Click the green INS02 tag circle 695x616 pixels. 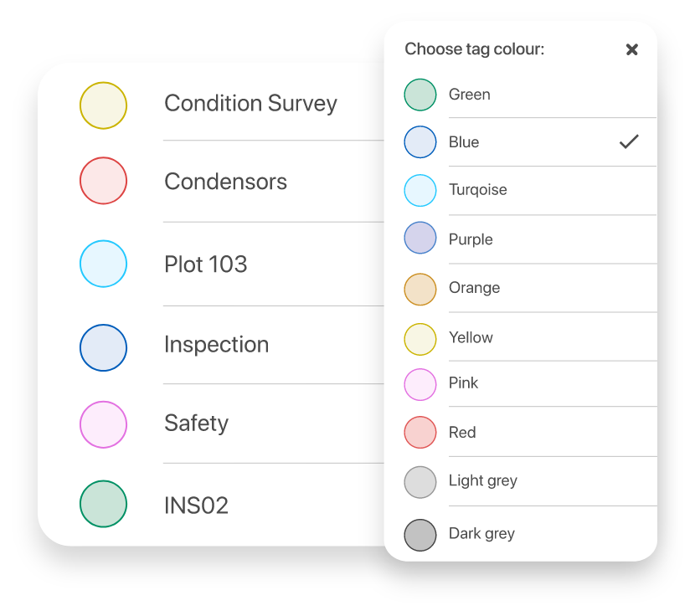pyautogui.click(x=103, y=504)
